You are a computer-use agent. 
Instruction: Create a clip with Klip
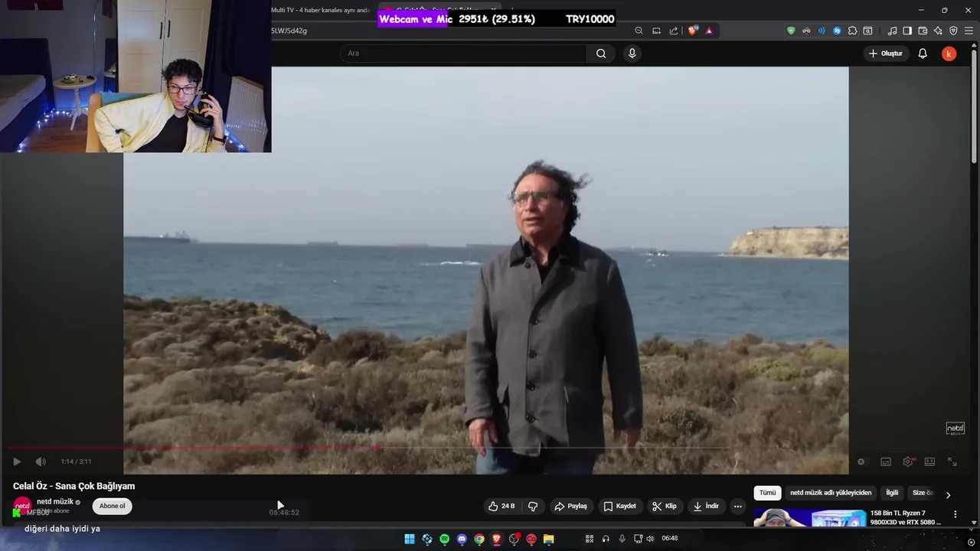coord(664,506)
